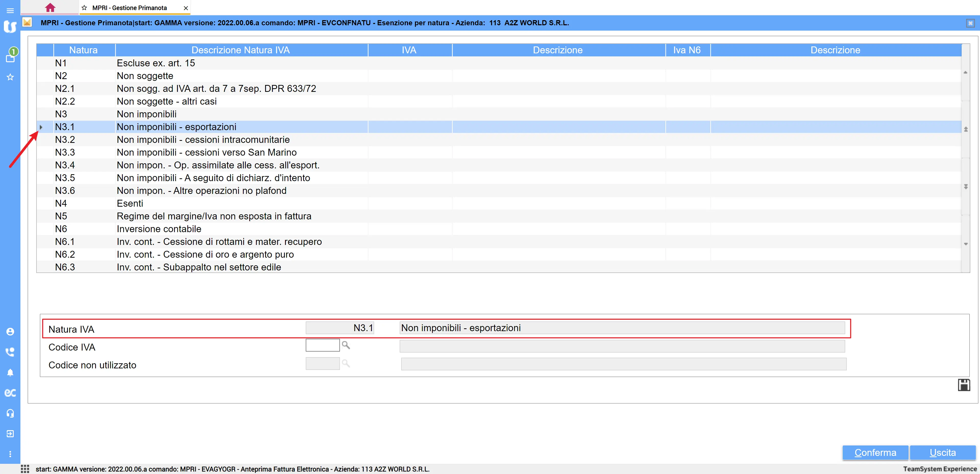Click the headset support icon
The width and height of the screenshot is (980, 474).
pyautogui.click(x=10, y=413)
